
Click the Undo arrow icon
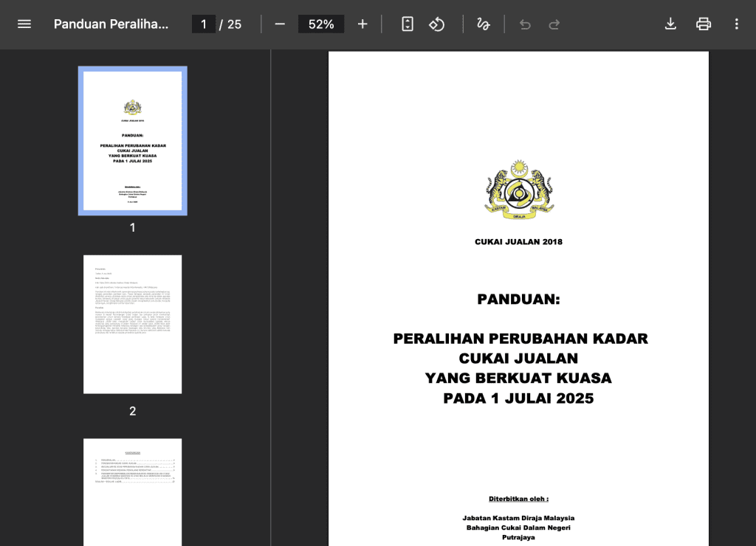coord(525,24)
